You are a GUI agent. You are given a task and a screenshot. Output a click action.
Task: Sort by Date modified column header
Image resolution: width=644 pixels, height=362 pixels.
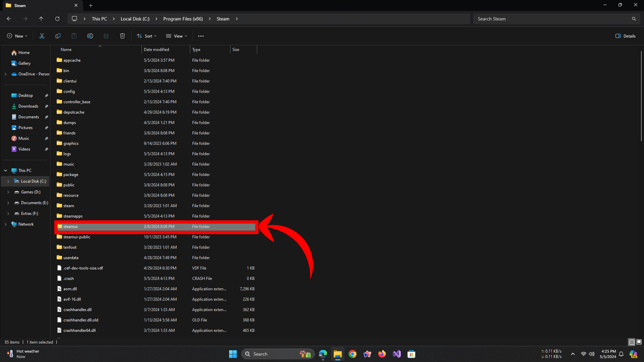(156, 50)
